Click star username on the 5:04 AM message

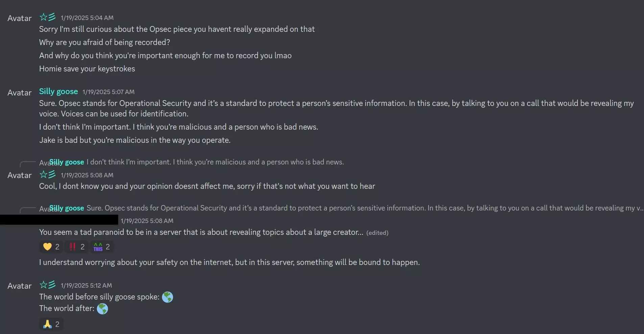47,17
